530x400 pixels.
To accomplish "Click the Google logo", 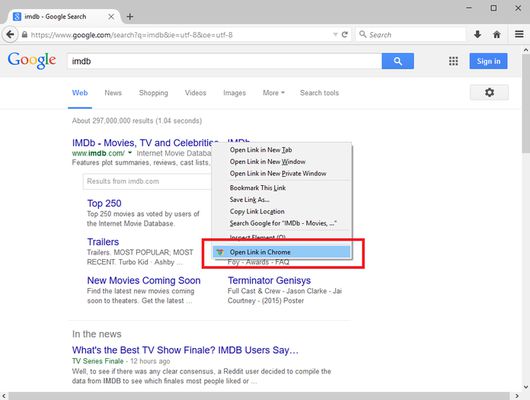I will 32,61.
